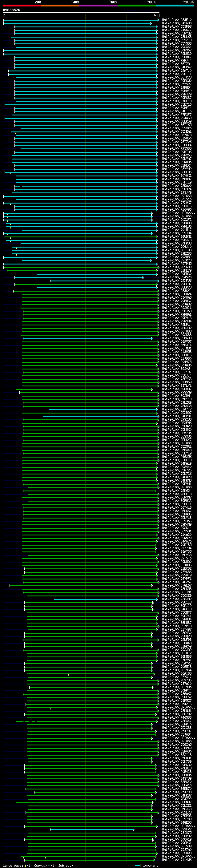
Task: Select label UniRef100_C0KTA6
Action: pyautogui.click(x=177, y=152)
